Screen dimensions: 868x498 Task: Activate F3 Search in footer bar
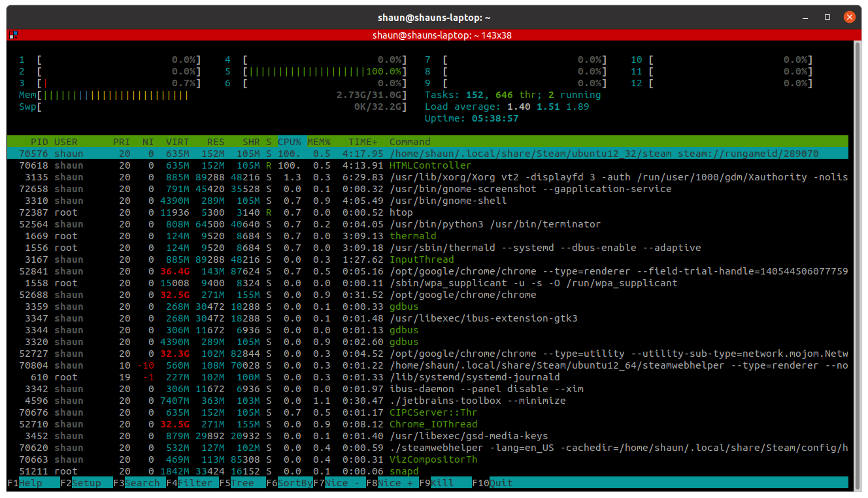(139, 483)
